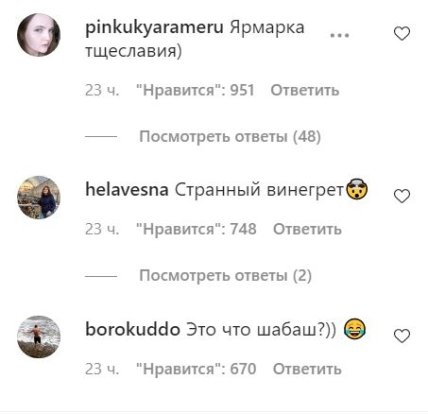View the 951 likes list
Screen dimensions: 428x414
pyautogui.click(x=196, y=90)
